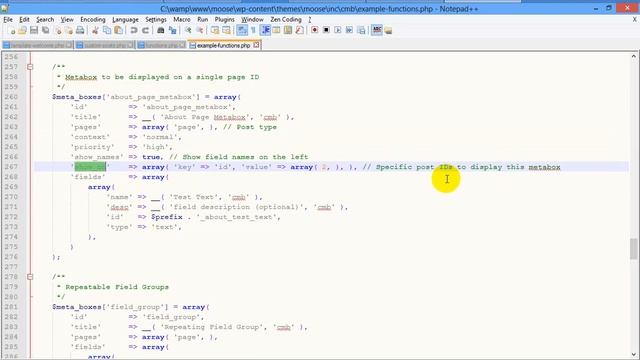Open the Search menu

pos(45,20)
